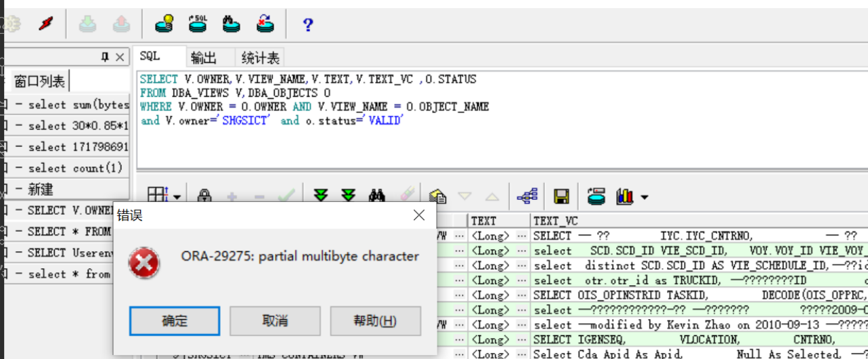Click the TEXT_VC column header
The image size is (868, 359).
point(699,221)
